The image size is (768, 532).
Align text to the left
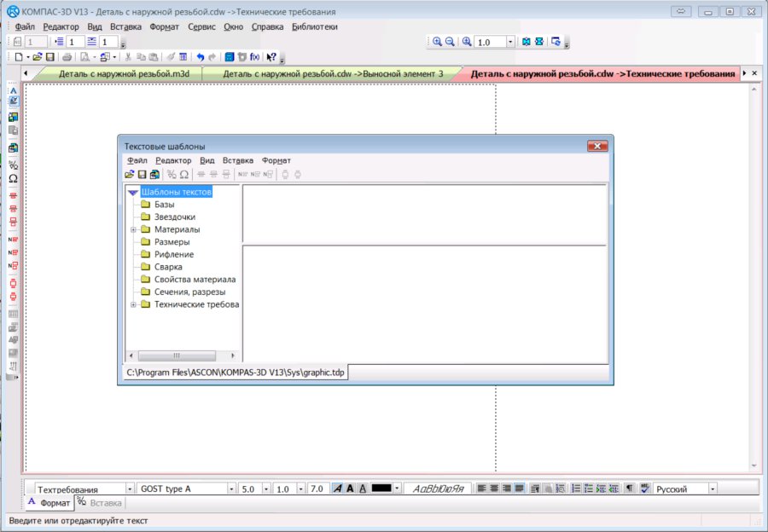pyautogui.click(x=482, y=489)
